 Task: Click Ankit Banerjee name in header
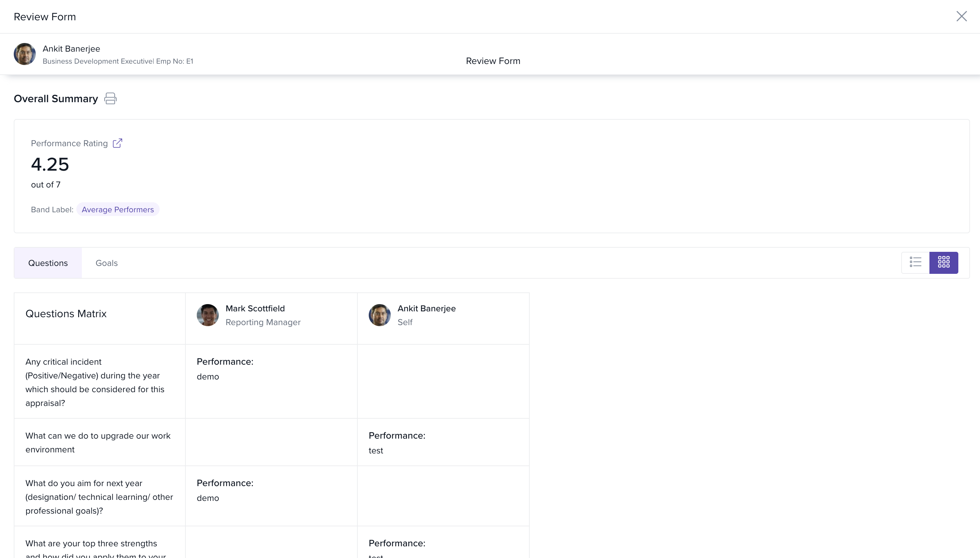point(71,49)
